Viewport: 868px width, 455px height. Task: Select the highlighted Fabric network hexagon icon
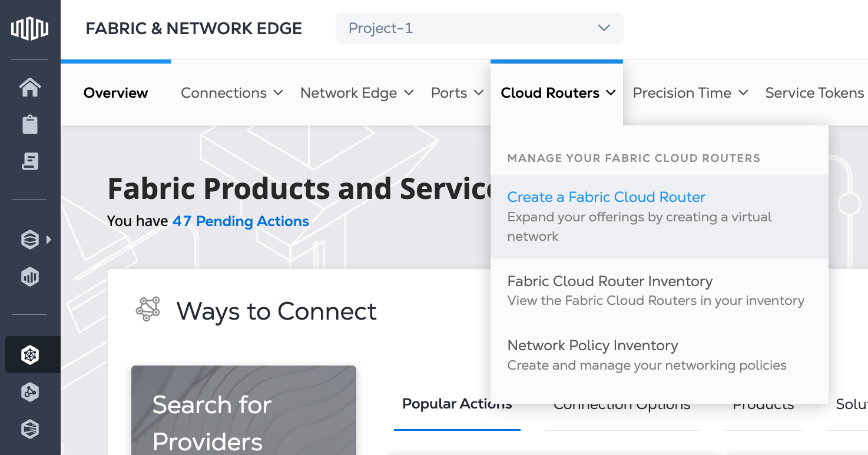click(x=30, y=355)
